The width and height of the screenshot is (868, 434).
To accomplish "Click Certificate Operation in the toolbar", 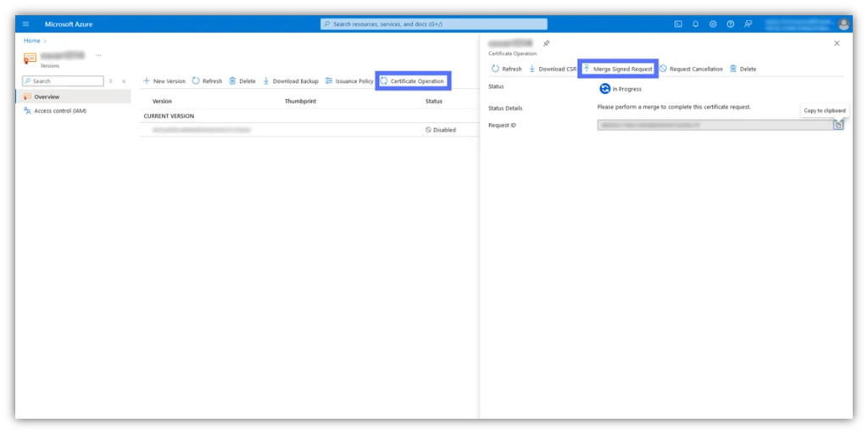I will pyautogui.click(x=412, y=81).
